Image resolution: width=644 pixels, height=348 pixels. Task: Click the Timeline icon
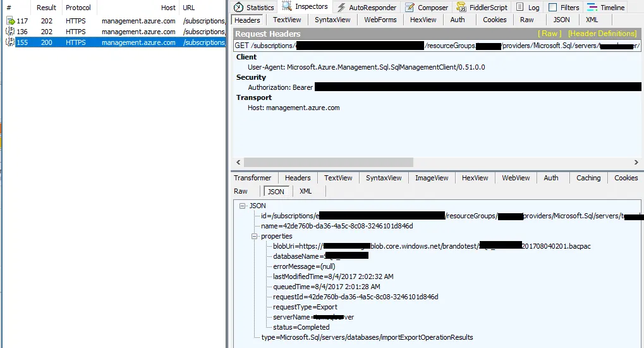pyautogui.click(x=592, y=8)
